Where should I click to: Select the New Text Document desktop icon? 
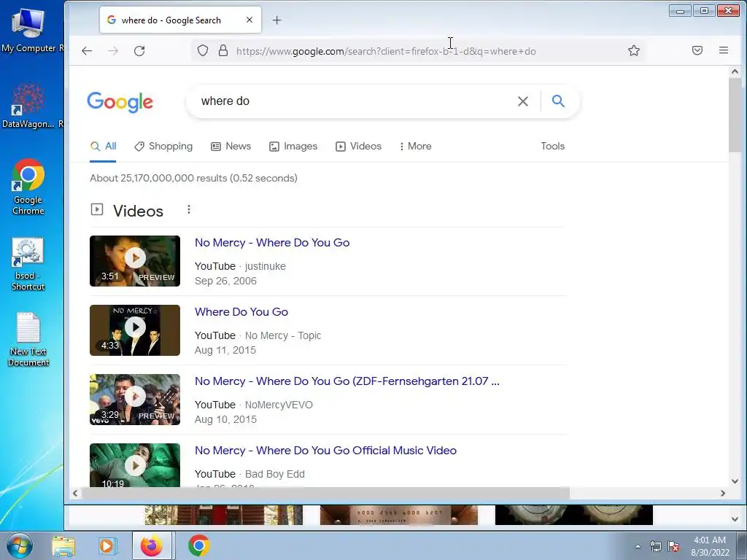click(28, 339)
